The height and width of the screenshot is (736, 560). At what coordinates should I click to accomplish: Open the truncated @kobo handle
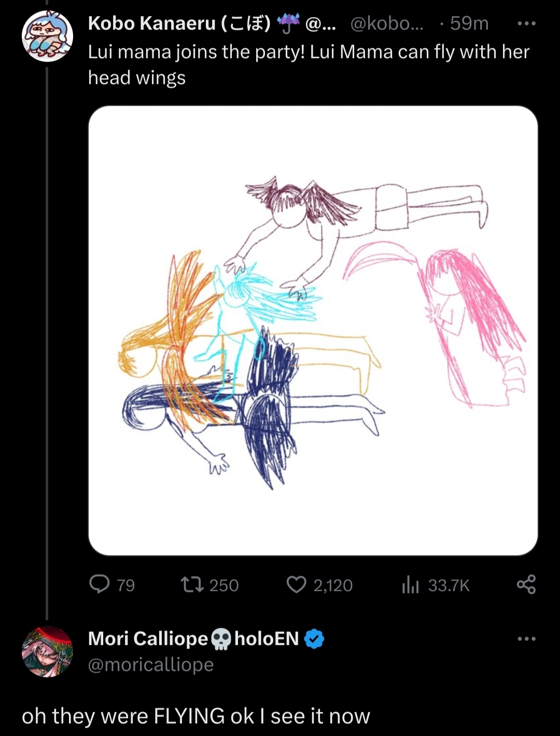pyautogui.click(x=387, y=23)
